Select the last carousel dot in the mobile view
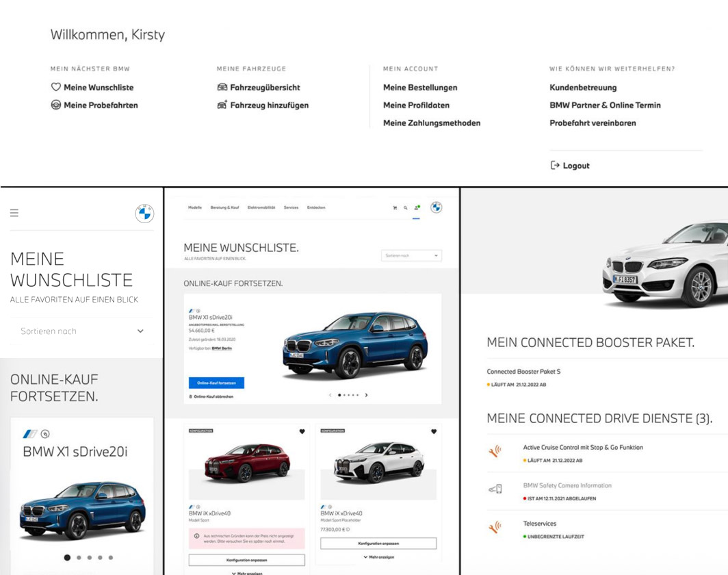Viewport: 728px width, 575px height. (x=111, y=557)
